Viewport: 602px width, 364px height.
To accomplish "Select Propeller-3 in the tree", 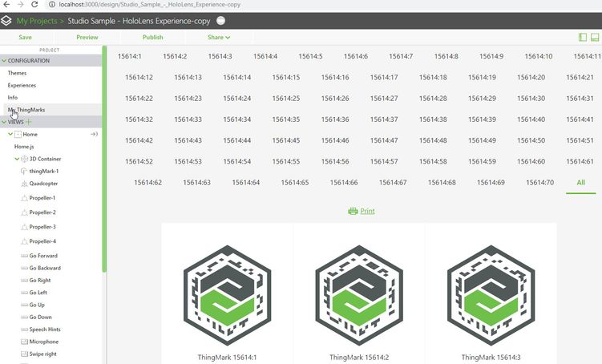I will (42, 227).
